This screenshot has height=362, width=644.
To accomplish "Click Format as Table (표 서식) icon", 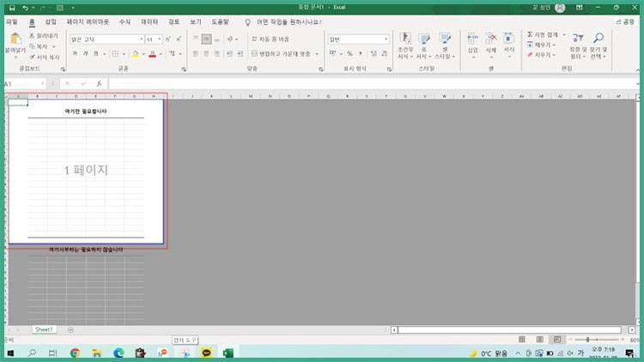I will click(424, 39).
